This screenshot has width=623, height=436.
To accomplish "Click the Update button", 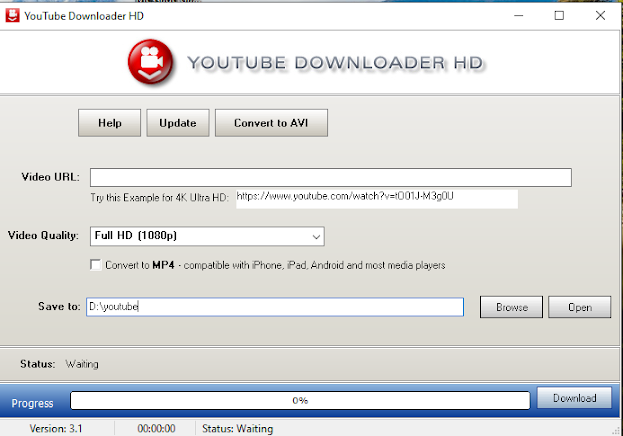I will (x=178, y=123).
